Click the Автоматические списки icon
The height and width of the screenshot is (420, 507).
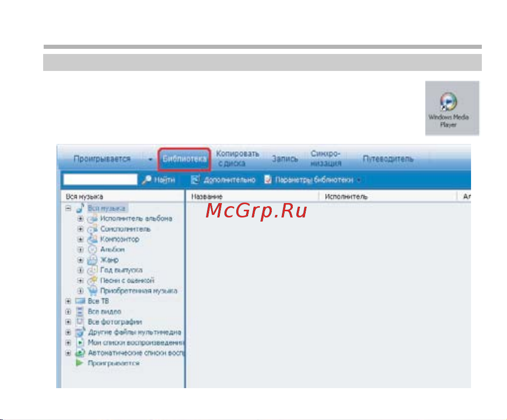pyautogui.click(x=80, y=353)
